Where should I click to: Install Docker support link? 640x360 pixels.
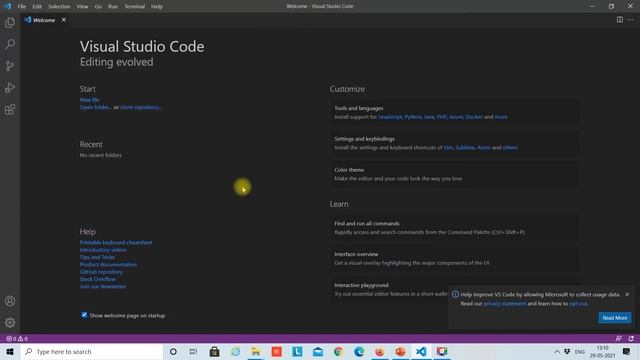(474, 117)
